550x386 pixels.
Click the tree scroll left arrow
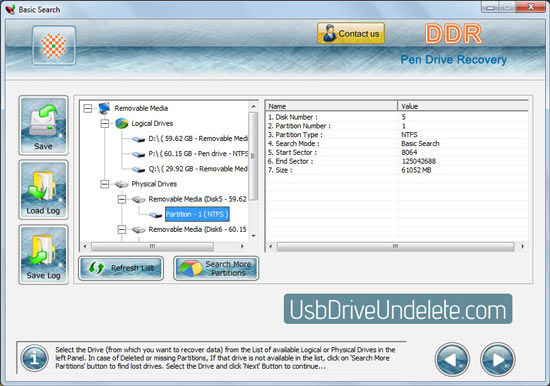click(85, 246)
